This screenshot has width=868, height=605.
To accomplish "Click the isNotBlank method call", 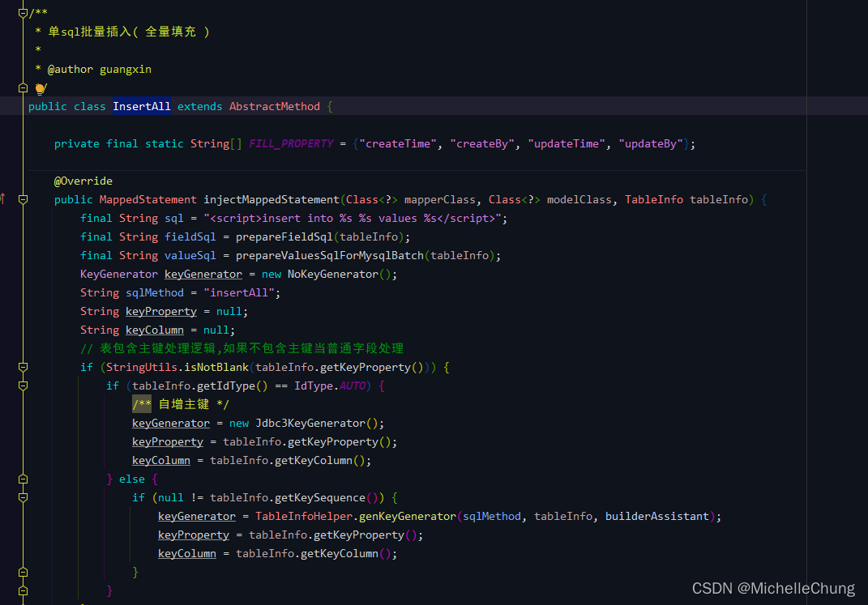I will [x=216, y=367].
